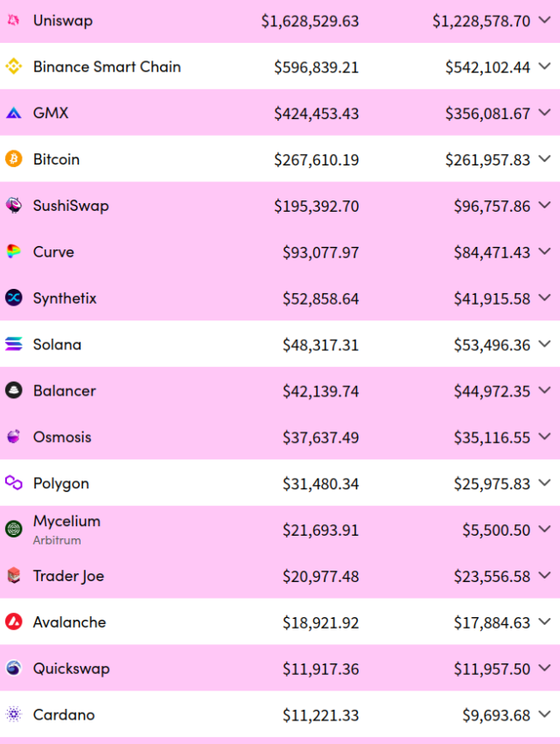
Task: Click the Synthetix logo icon
Action: [x=13, y=298]
